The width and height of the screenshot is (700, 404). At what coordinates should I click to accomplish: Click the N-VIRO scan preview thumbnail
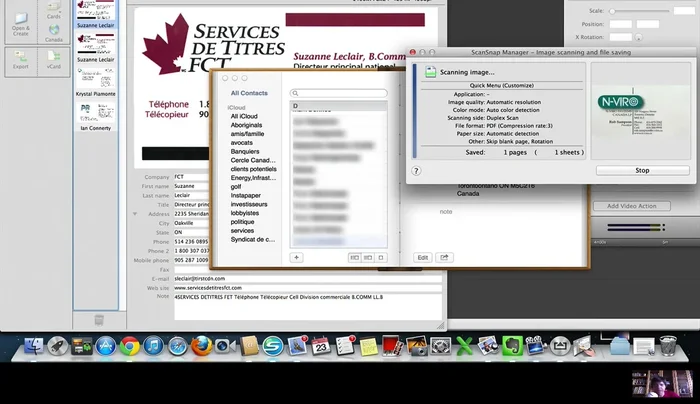(x=641, y=111)
